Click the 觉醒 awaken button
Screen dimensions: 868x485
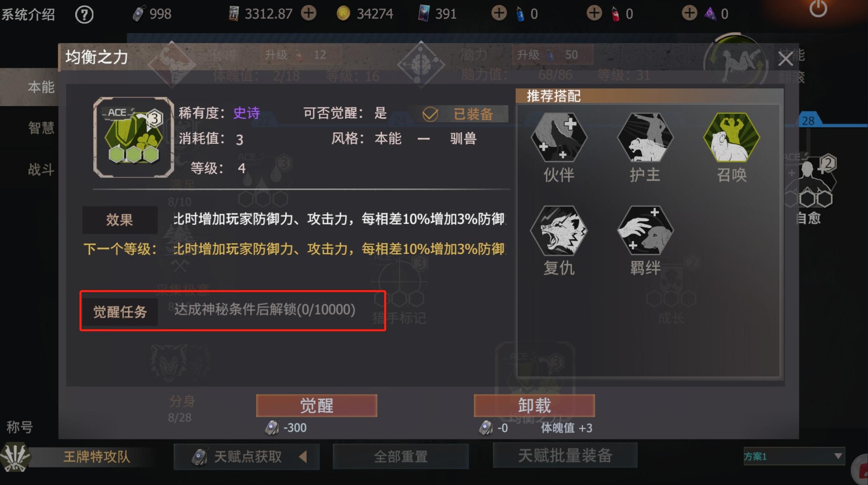pyautogui.click(x=316, y=406)
